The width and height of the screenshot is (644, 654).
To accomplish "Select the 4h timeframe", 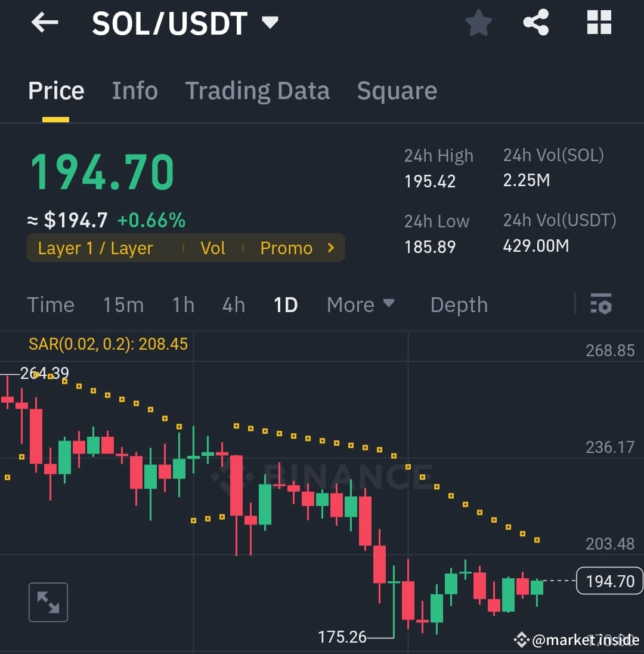I will [x=233, y=304].
